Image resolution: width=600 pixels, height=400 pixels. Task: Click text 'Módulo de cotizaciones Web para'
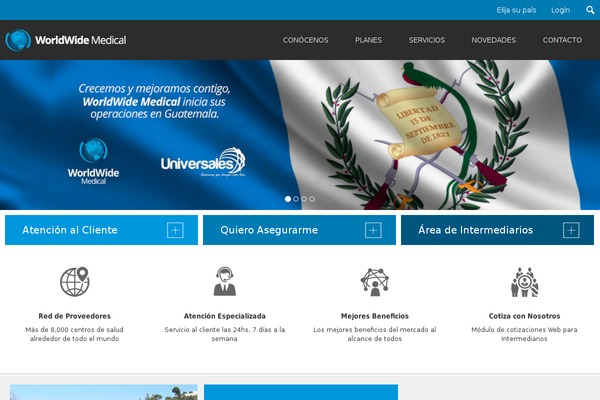coord(525,330)
